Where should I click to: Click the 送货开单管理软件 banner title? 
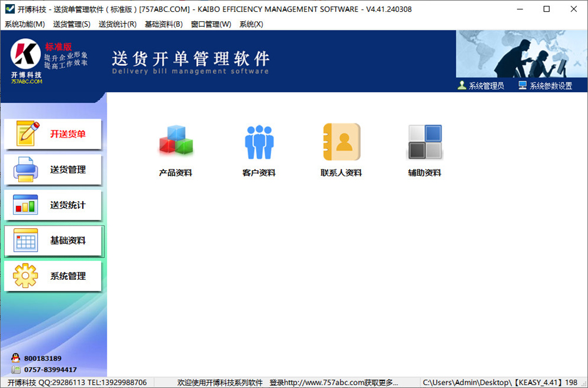[191, 58]
